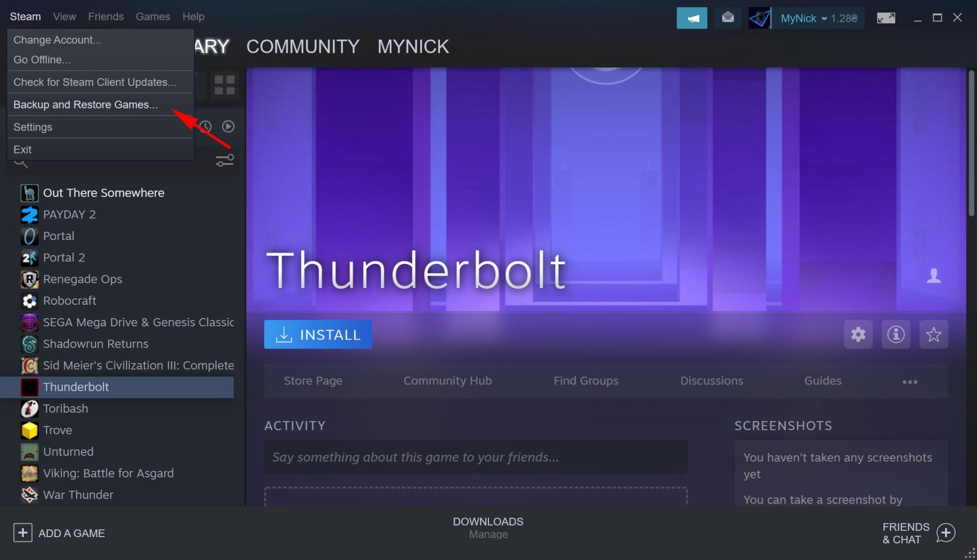The image size is (977, 560).
Task: Enter Big Picture mode via the arrows icon
Action: pyautogui.click(x=886, y=17)
